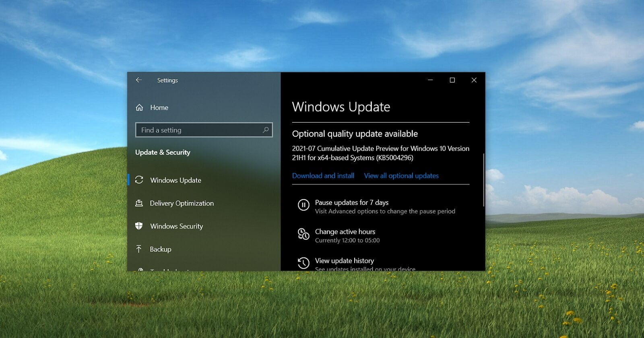Screen dimensions: 644x338
Task: Click the Windows Update page title
Action: (x=341, y=107)
